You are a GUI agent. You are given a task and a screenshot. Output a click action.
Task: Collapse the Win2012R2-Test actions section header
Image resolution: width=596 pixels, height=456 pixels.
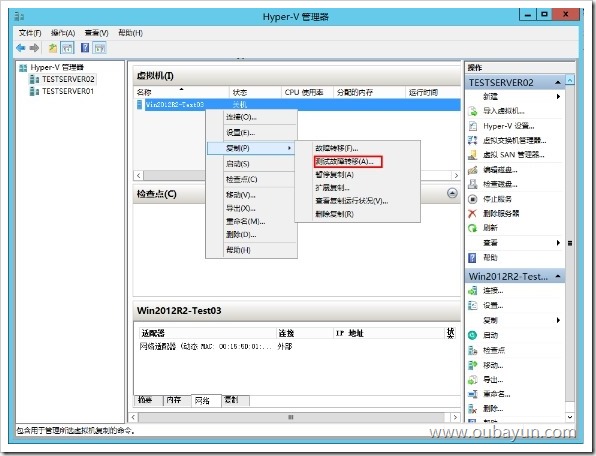pyautogui.click(x=558, y=276)
